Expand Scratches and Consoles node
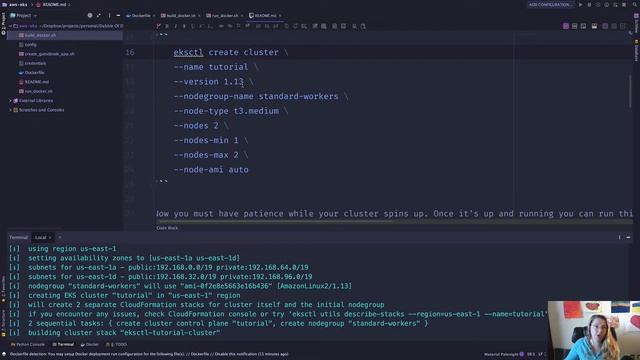Viewport: 640px width, 360px height. pos(11,110)
